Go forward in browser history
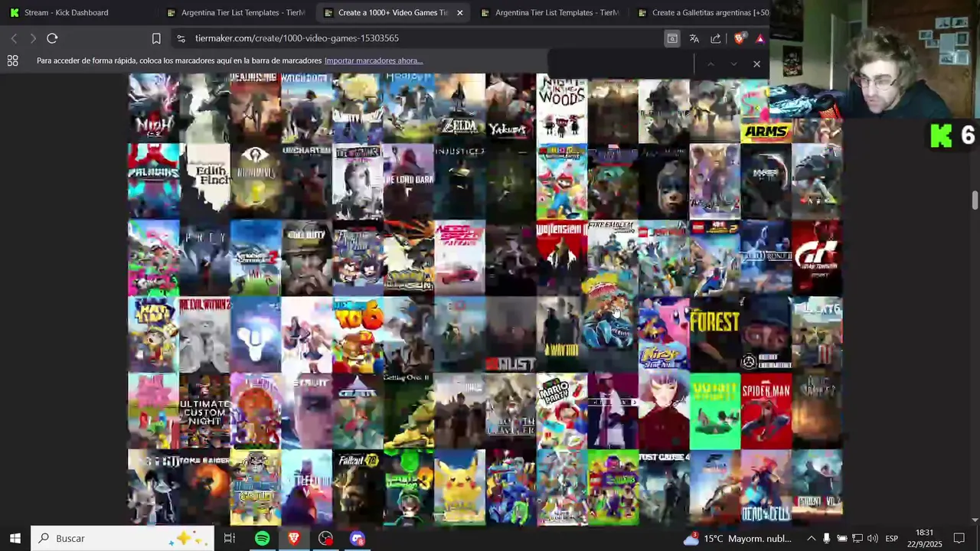The image size is (980, 551). click(x=33, y=38)
